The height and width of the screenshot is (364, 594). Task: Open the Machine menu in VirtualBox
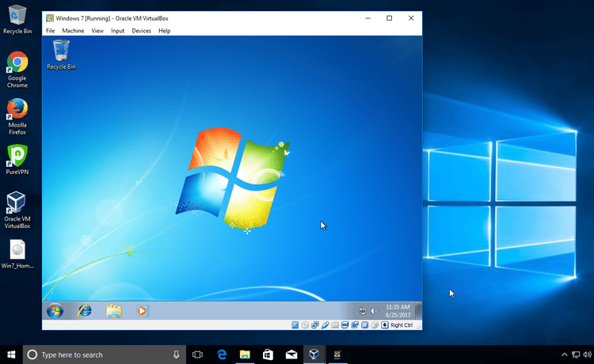coord(73,31)
